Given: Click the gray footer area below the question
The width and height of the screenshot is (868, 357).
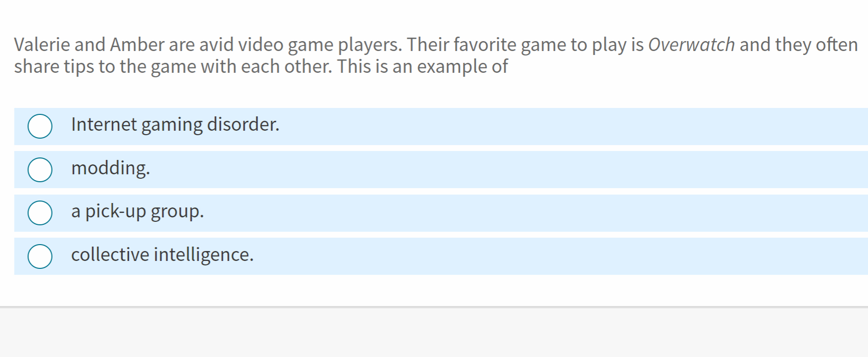Looking at the screenshot, I should point(434,333).
